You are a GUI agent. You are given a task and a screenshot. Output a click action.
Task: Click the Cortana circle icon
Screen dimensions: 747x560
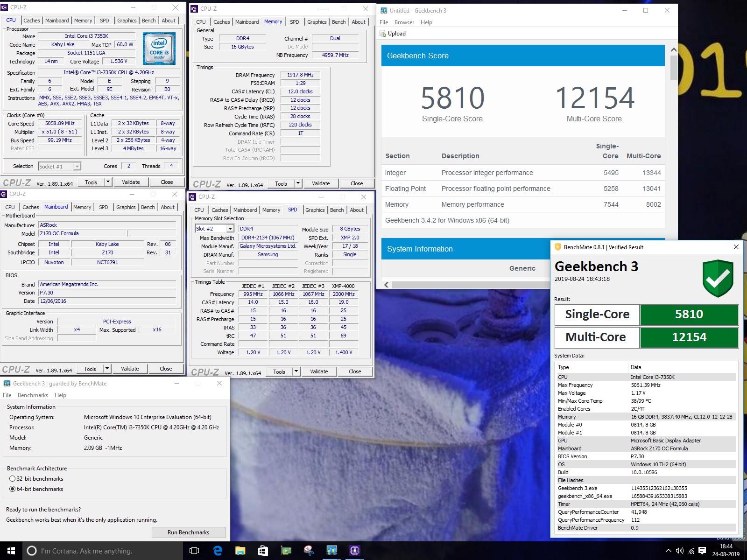coord(32,551)
